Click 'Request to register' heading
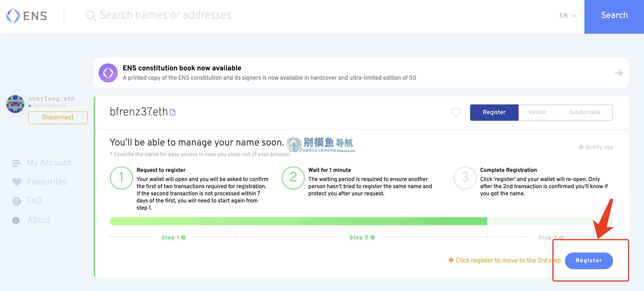This screenshot has width=644, height=291. pos(161,170)
